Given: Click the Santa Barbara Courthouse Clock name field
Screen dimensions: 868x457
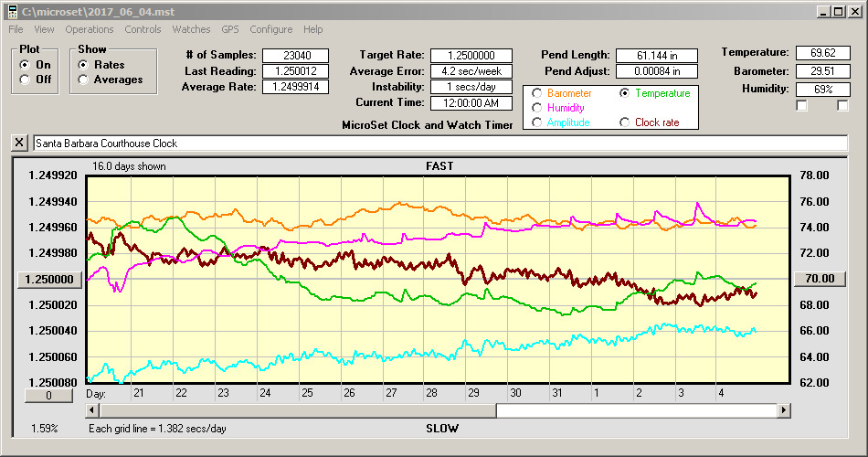Looking at the screenshot, I should click(x=439, y=143).
